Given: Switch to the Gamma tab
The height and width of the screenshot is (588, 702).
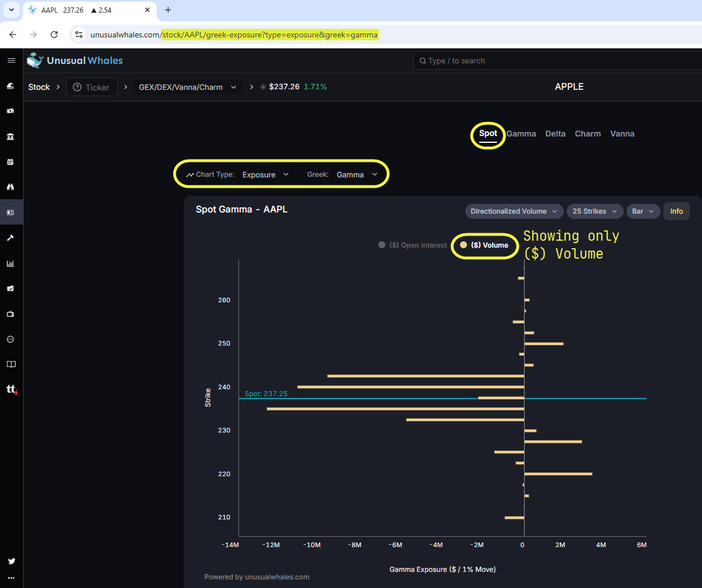Looking at the screenshot, I should [521, 134].
